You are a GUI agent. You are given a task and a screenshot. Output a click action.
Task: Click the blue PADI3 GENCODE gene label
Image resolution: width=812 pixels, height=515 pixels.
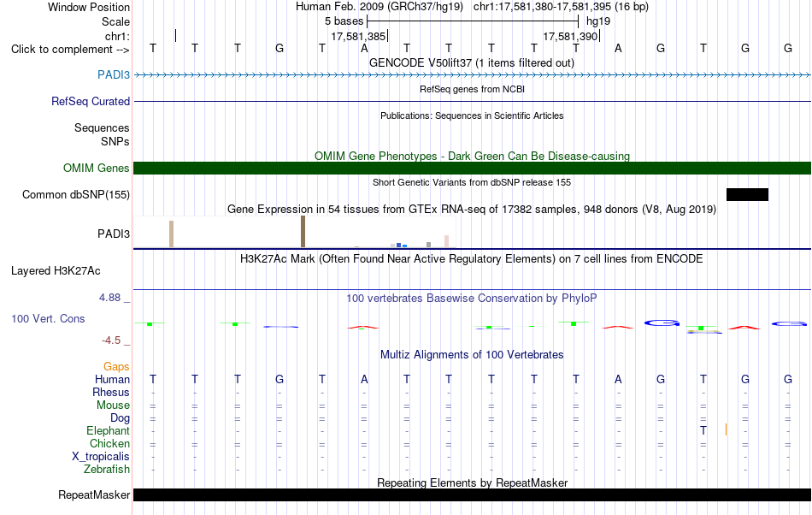point(114,75)
